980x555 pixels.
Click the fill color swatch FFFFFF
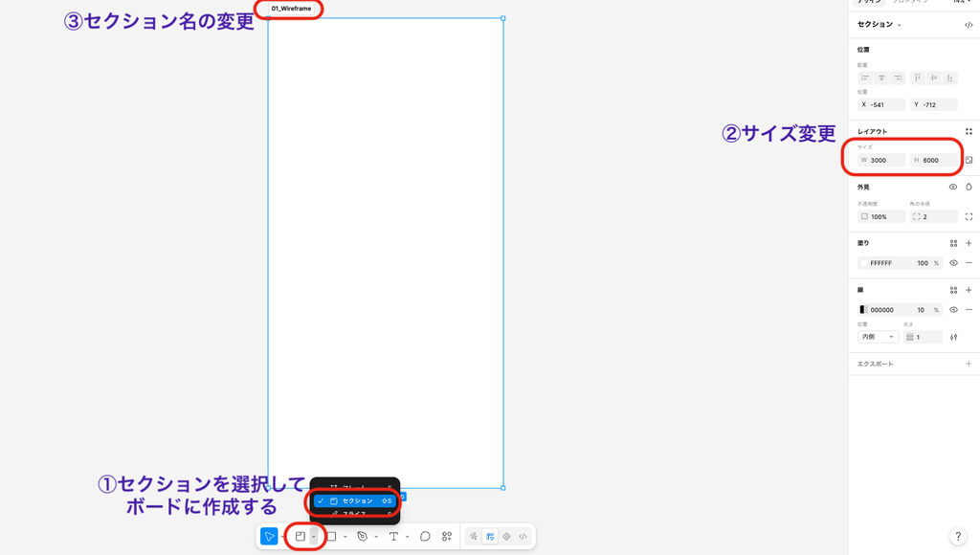point(864,263)
